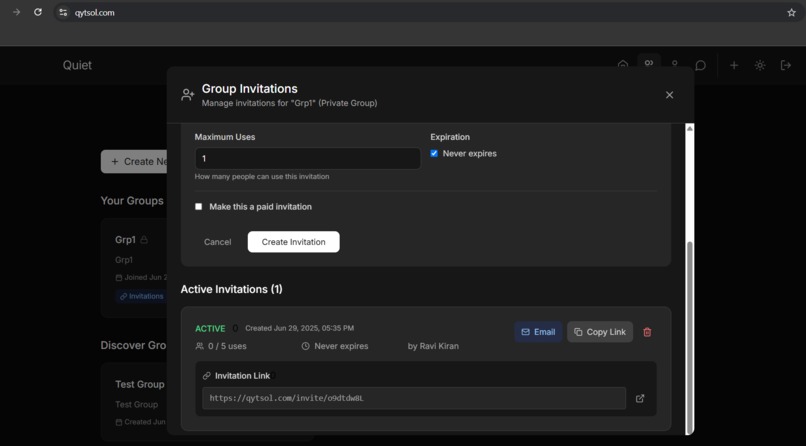Screen dimensions: 806x446
Task: Uncheck the Never expires checkbox
Action: point(434,154)
